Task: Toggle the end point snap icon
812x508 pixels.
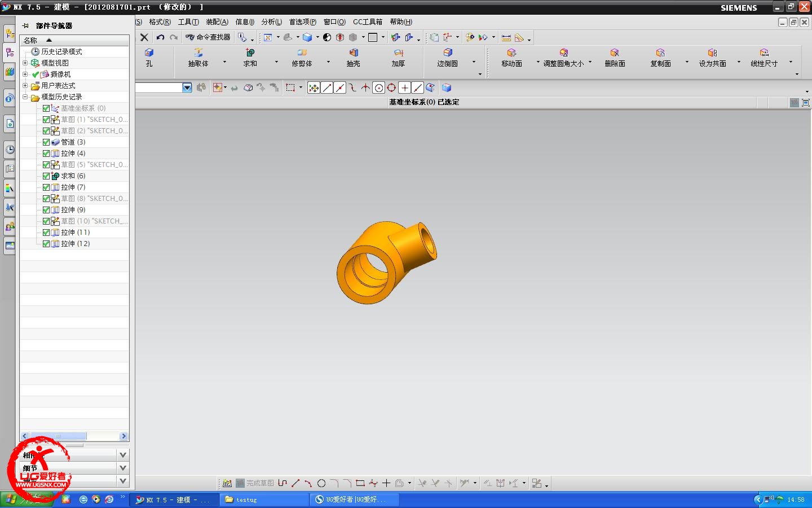Action: coord(326,87)
